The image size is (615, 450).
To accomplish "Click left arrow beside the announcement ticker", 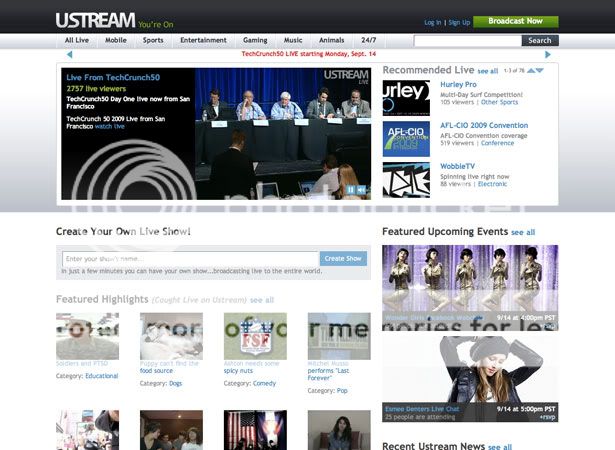I will tap(69, 54).
